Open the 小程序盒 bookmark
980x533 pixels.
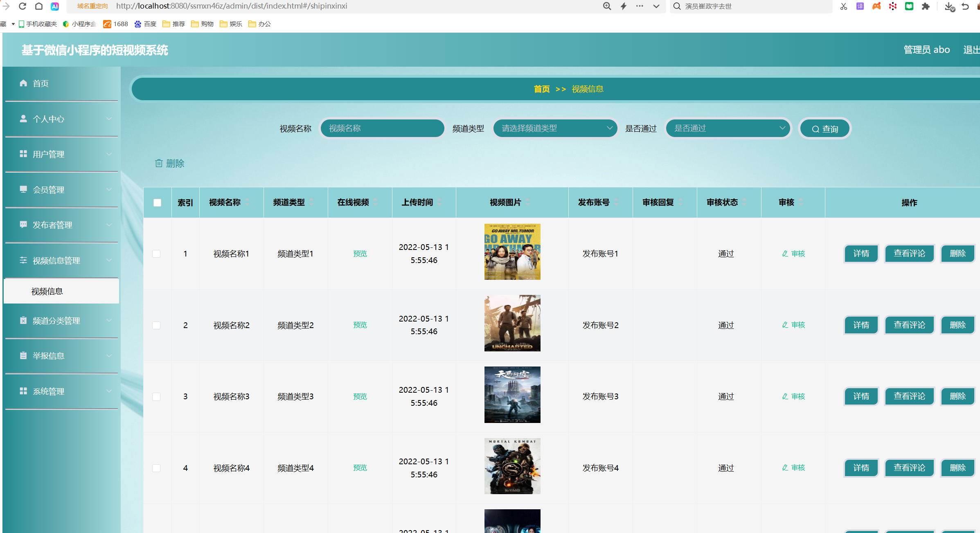pos(79,24)
